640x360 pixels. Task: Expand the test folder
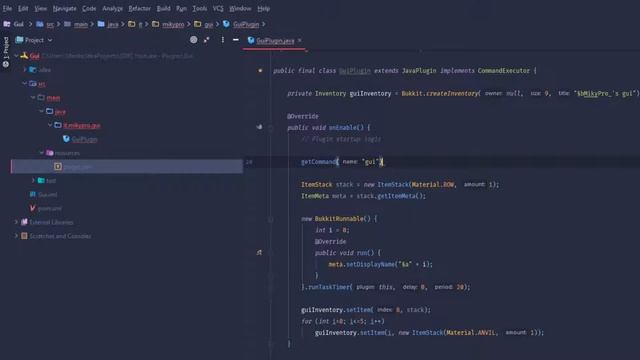tap(33, 180)
